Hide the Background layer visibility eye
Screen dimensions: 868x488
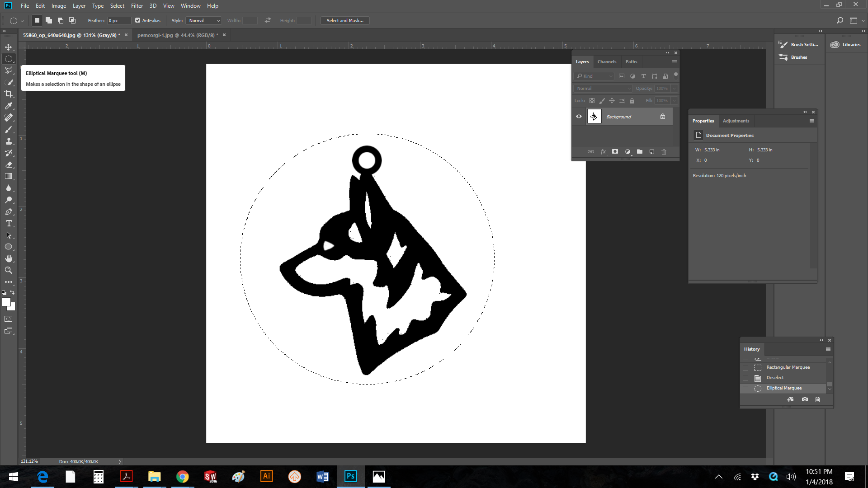[579, 117]
